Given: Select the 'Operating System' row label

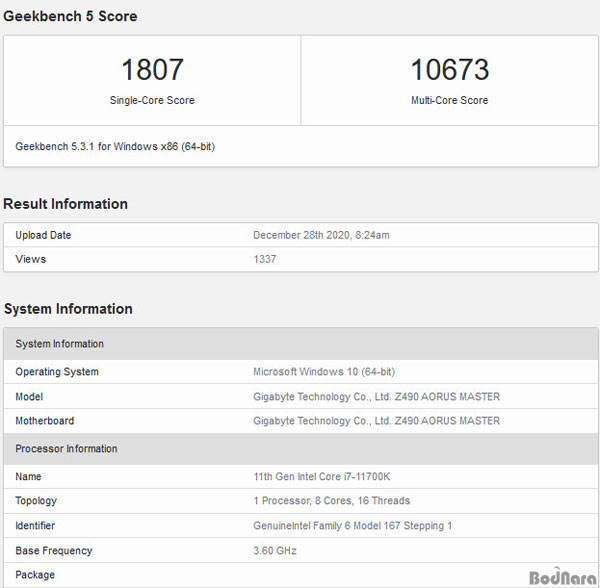Looking at the screenshot, I should tap(57, 372).
